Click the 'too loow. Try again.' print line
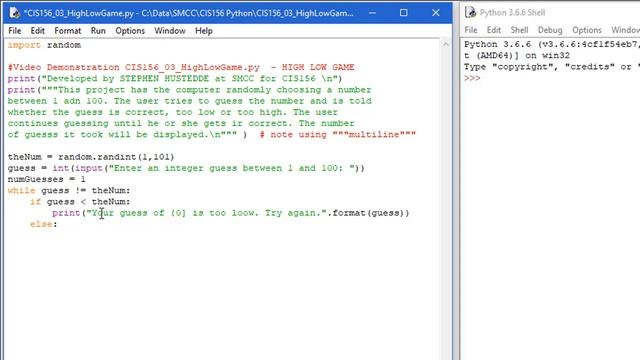This screenshot has width=640, height=360. pyautogui.click(x=231, y=213)
